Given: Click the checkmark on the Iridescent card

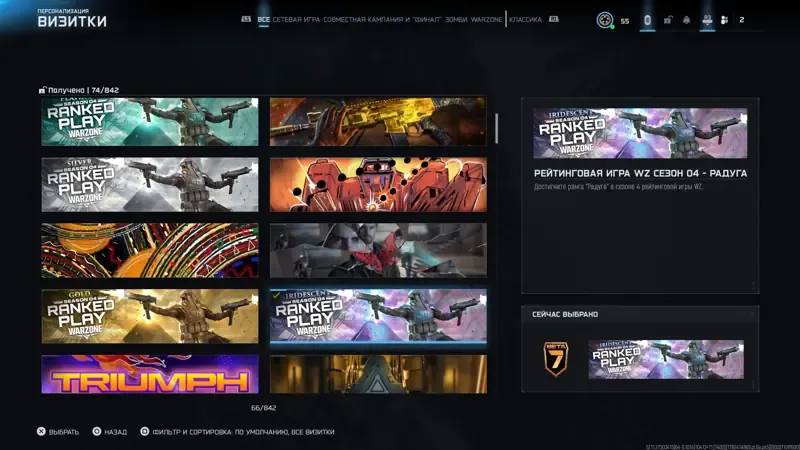Looking at the screenshot, I should pyautogui.click(x=276, y=295).
